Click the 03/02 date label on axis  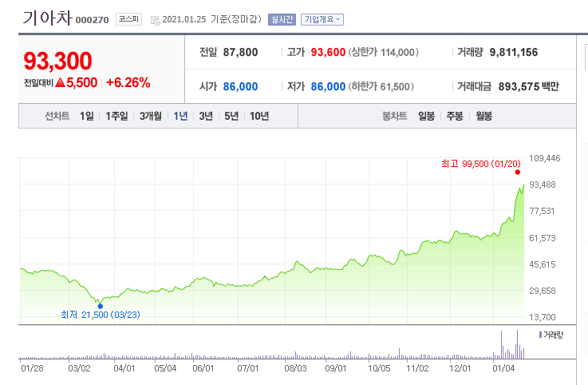pos(79,368)
